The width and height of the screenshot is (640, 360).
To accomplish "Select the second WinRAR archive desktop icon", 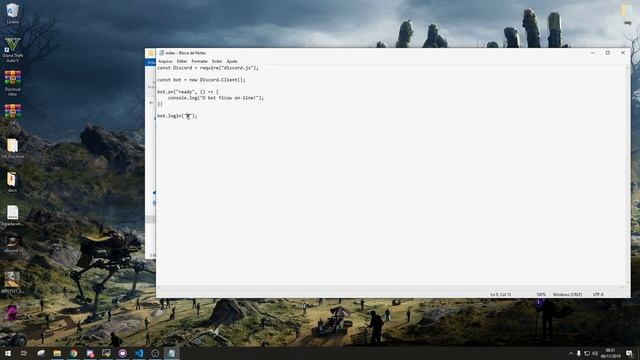I will tap(13, 114).
